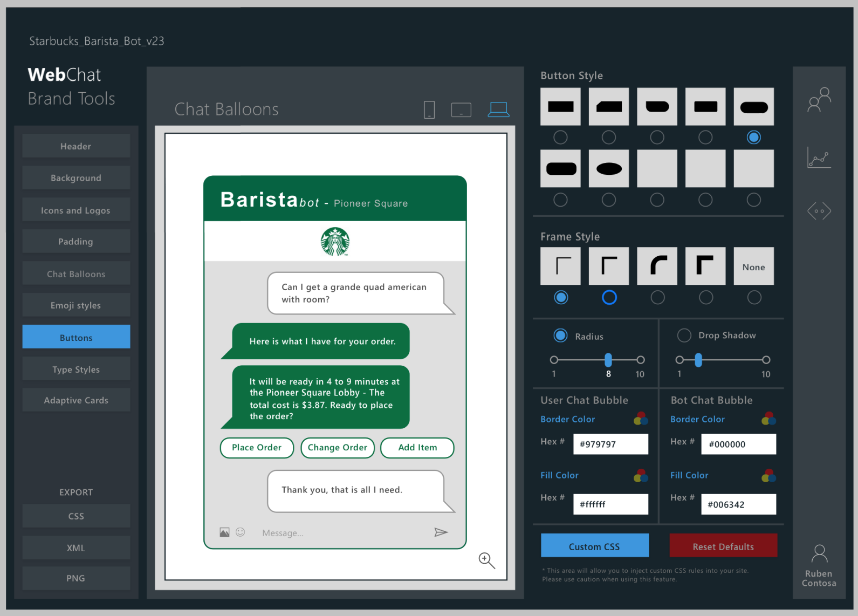Click the Custom CSS button
Image resolution: width=858 pixels, height=616 pixels.
[x=595, y=545]
